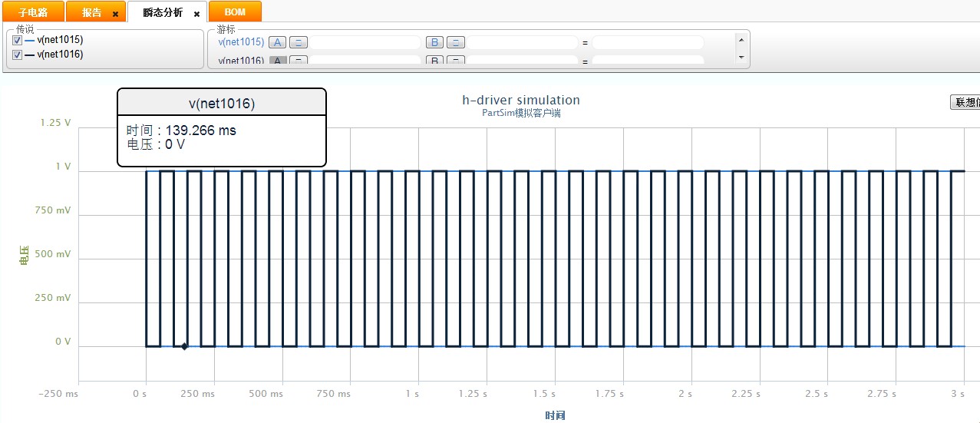This screenshot has width=980, height=423.
Task: Click the 3 s label on the time axis
Action: (958, 394)
